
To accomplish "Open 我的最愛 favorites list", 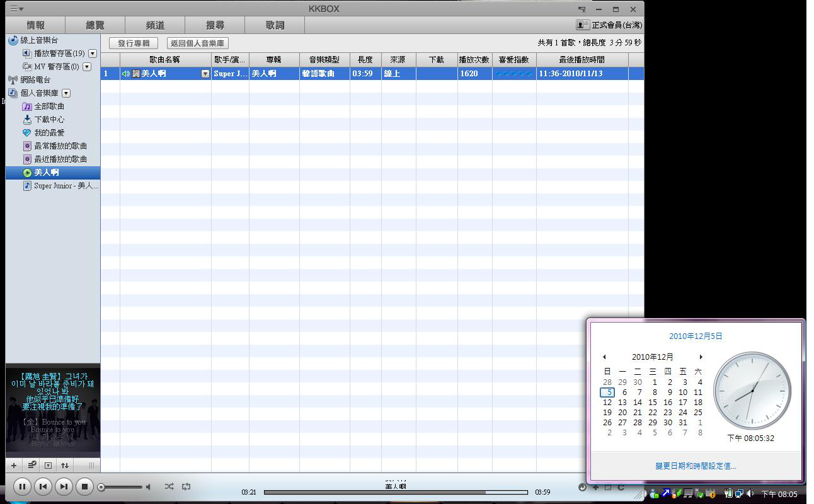I will [43, 133].
